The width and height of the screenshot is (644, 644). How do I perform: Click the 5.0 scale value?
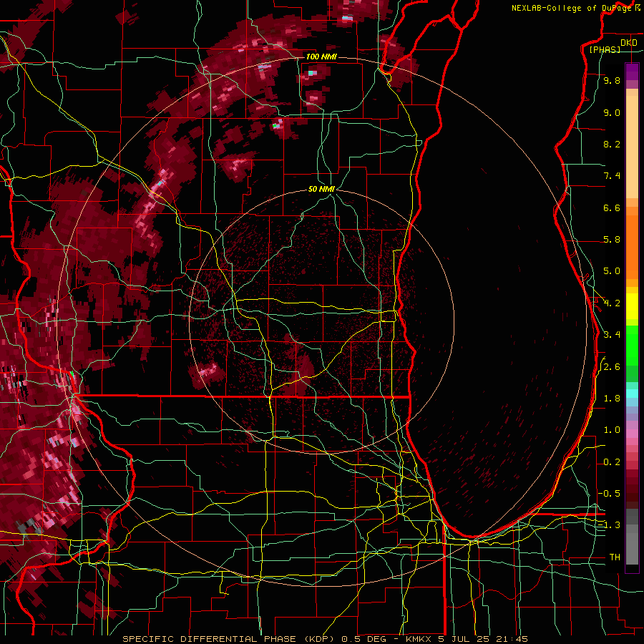tap(612, 271)
